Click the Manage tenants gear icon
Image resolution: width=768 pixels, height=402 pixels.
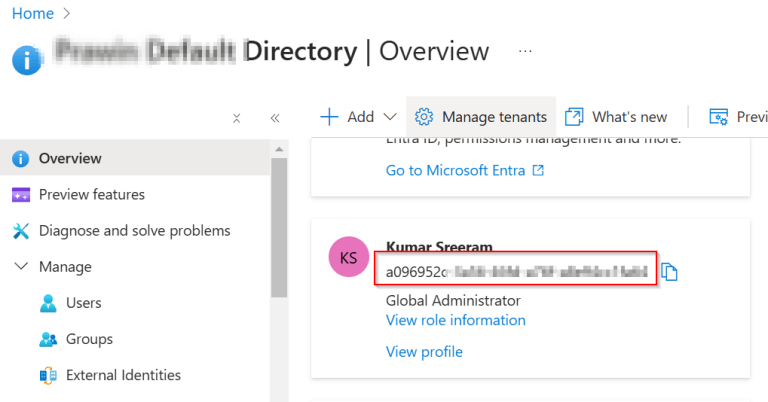point(424,117)
